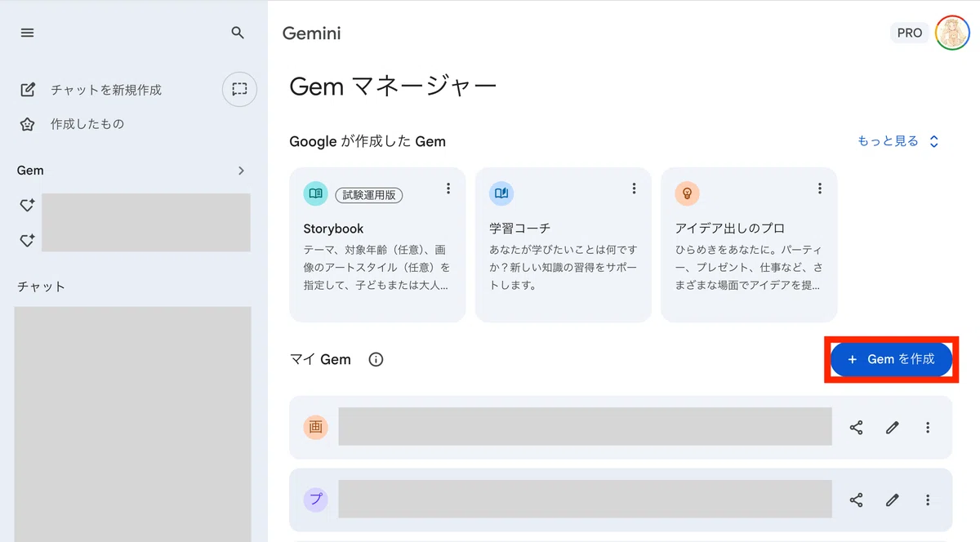Share the プ Gem row
This screenshot has height=542, width=980.
[856, 500]
